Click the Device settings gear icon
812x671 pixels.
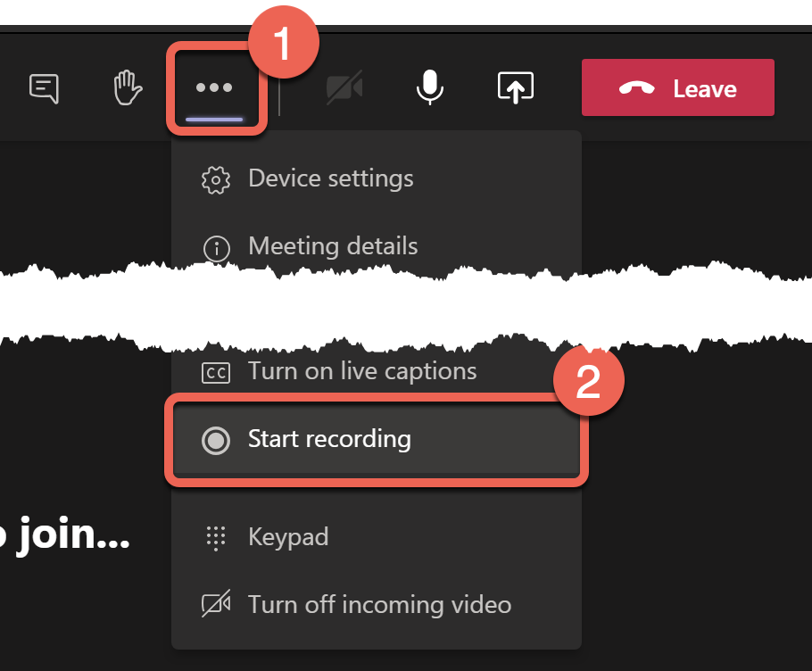point(216,180)
